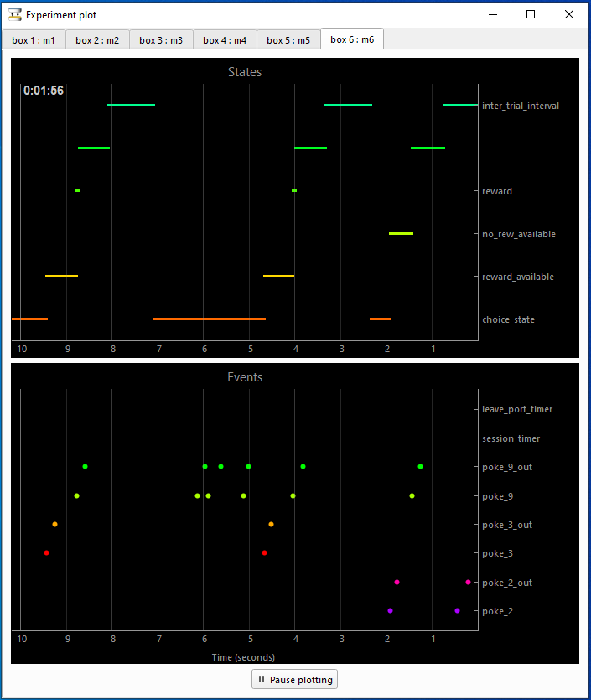This screenshot has height=700, width=591.
Task: Click the yellow-green no_rew_available state bar
Action: [401, 233]
